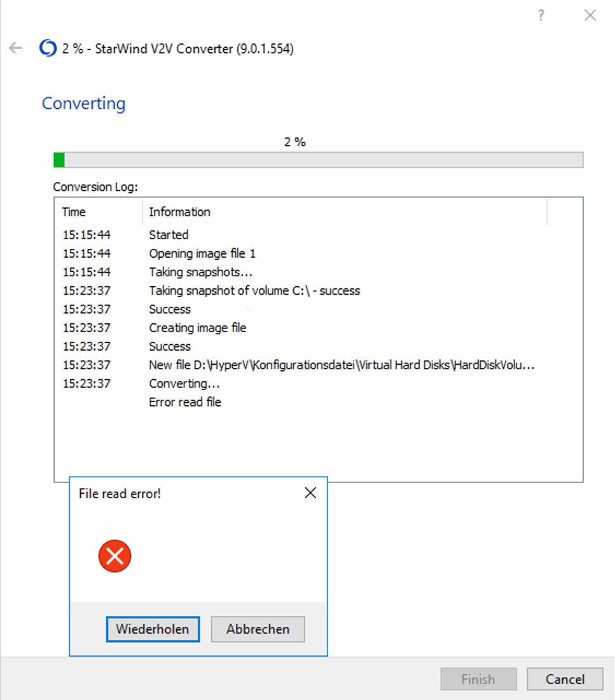The image size is (615, 700).
Task: Click the 'Conversion Log:' label
Action: coord(95,186)
